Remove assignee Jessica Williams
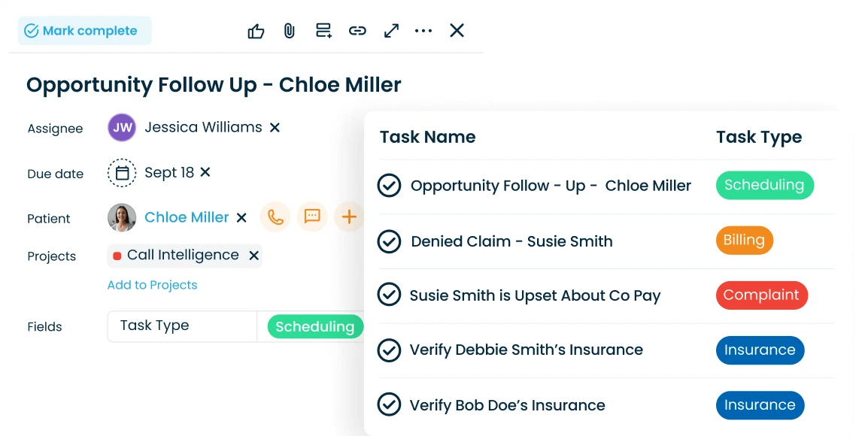The height and width of the screenshot is (436, 868). click(275, 128)
